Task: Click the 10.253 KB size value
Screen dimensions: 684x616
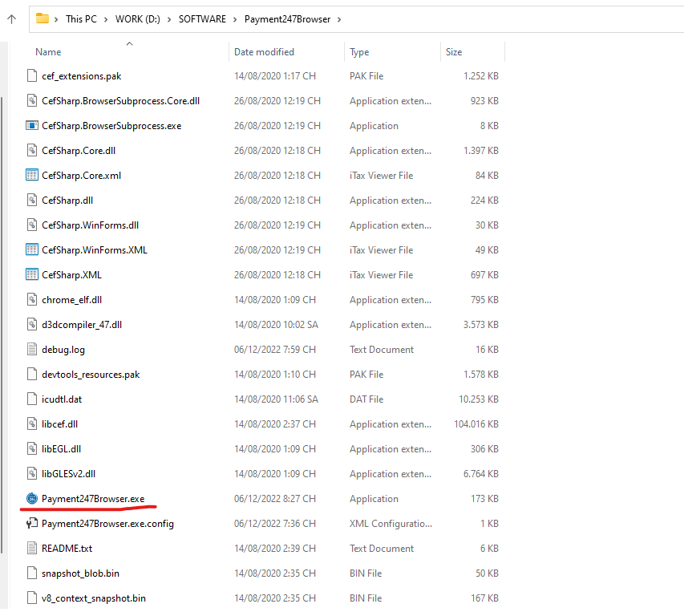Action: pos(479,399)
